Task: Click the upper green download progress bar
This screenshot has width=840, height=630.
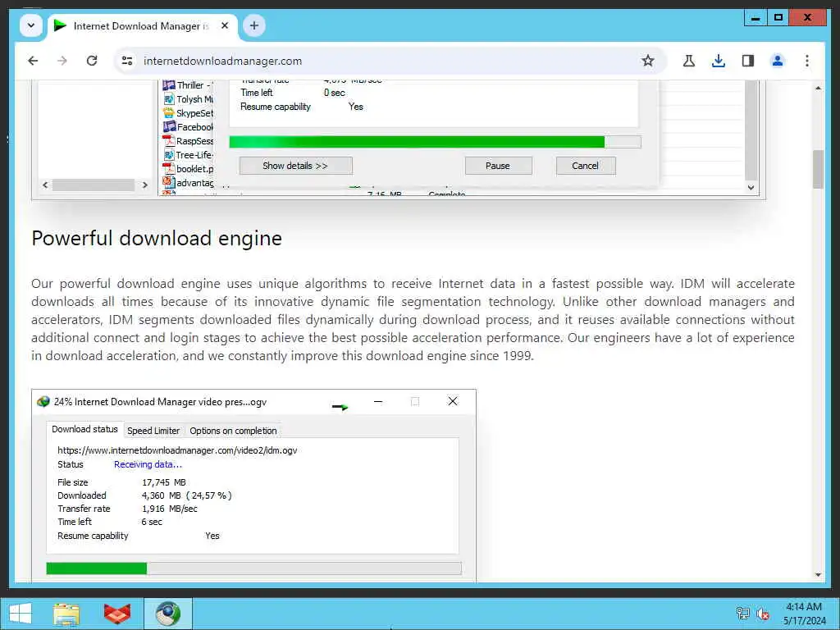Action: 435,142
